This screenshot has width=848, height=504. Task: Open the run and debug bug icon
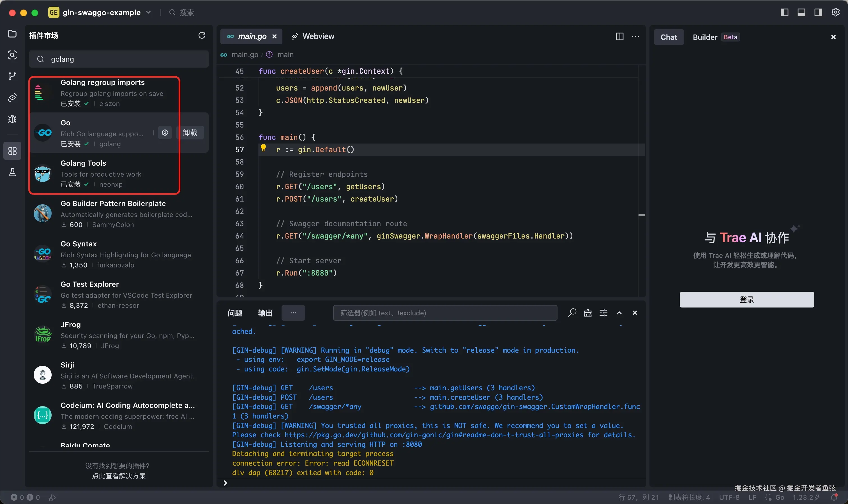coord(12,119)
